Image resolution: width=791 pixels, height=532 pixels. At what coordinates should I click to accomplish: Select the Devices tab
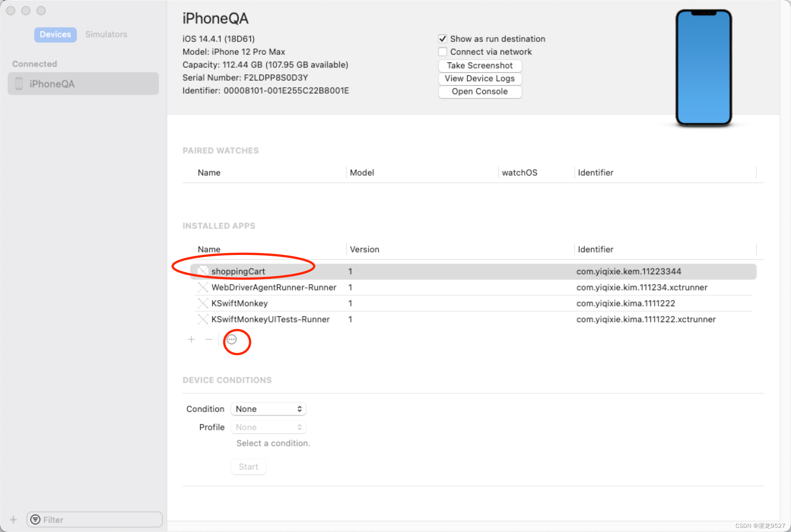point(55,34)
